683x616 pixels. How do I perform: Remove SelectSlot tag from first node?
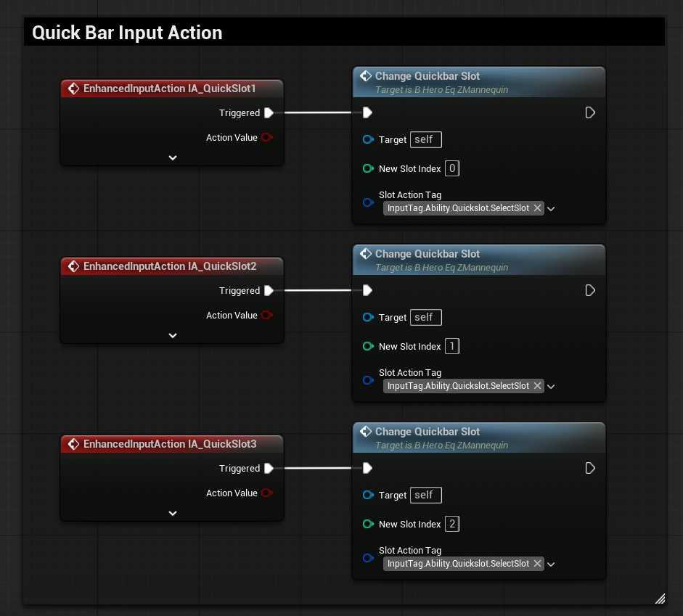point(537,208)
